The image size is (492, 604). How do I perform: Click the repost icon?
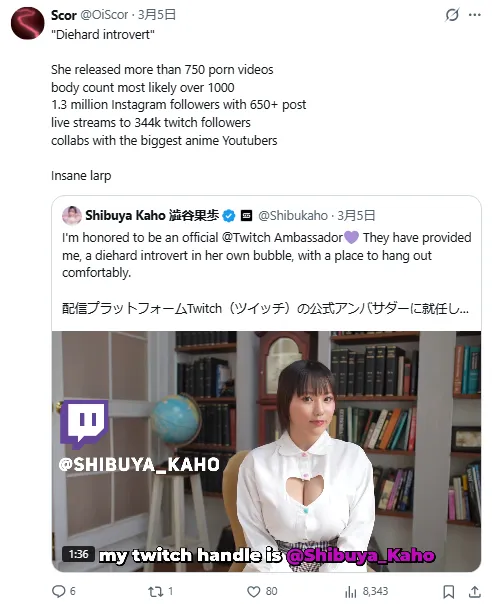[x=156, y=591]
